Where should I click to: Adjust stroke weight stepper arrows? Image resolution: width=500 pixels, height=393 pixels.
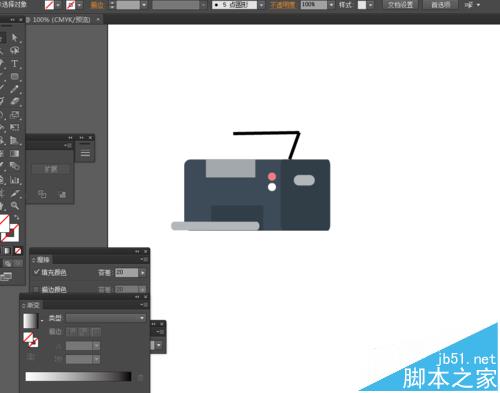112,5
